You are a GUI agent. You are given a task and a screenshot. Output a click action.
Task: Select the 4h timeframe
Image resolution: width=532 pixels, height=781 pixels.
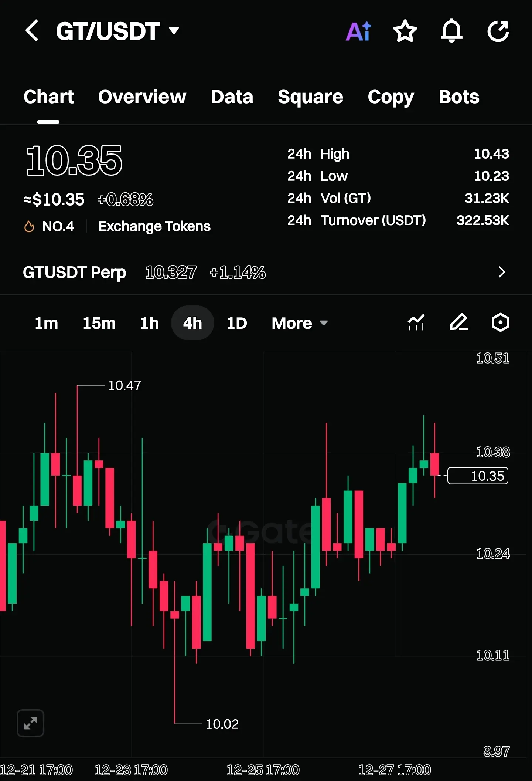point(192,323)
